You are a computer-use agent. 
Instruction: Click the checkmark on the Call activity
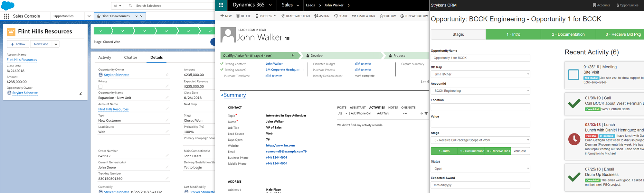(574, 104)
